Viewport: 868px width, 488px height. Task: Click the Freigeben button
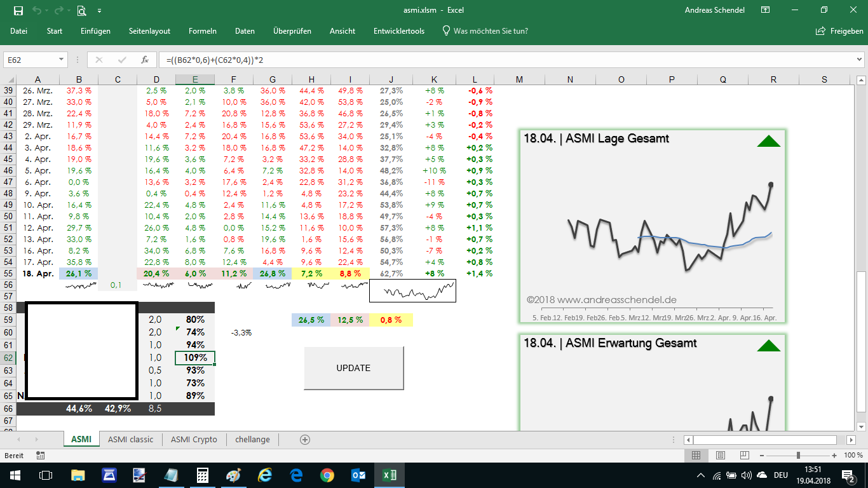tap(839, 30)
